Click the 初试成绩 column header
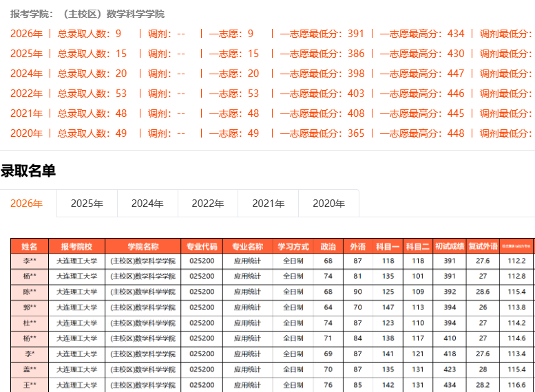Screen dimensions: 535x392 click(450, 246)
